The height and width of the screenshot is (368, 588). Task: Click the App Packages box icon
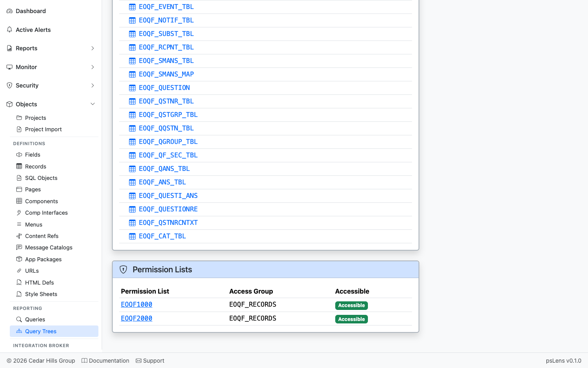click(19, 259)
